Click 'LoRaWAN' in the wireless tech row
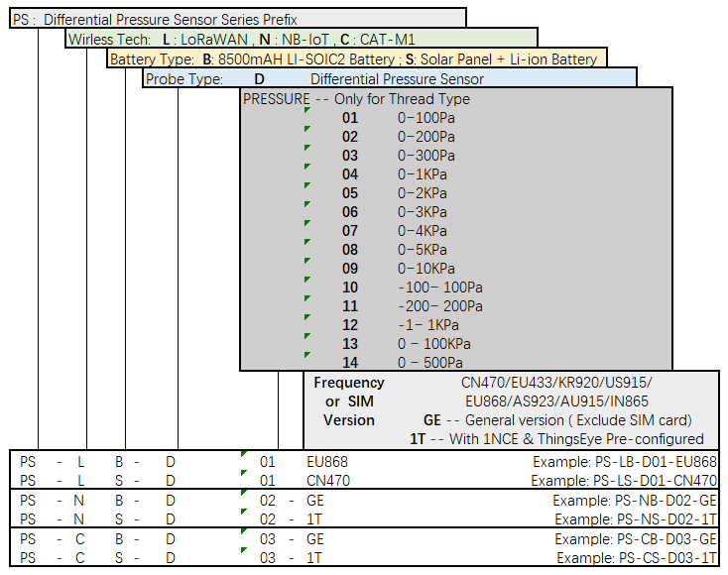This screenshot has width=728, height=575. tap(214, 40)
